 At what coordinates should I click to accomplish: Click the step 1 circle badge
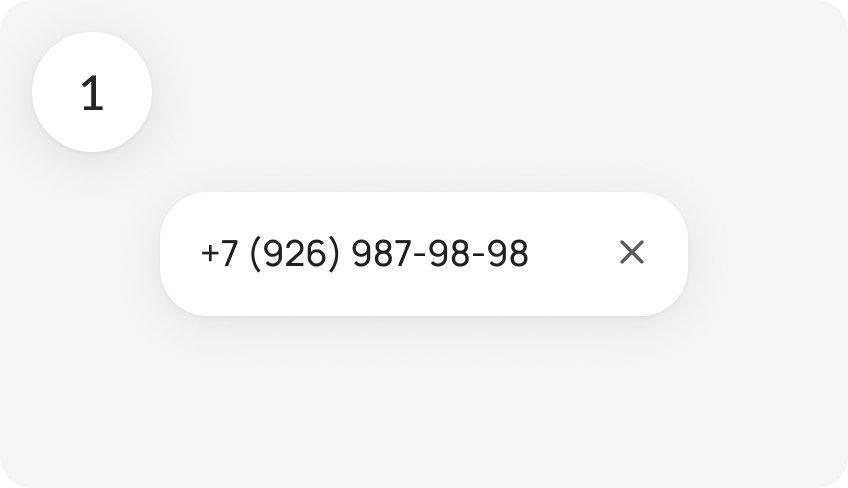tap(92, 92)
